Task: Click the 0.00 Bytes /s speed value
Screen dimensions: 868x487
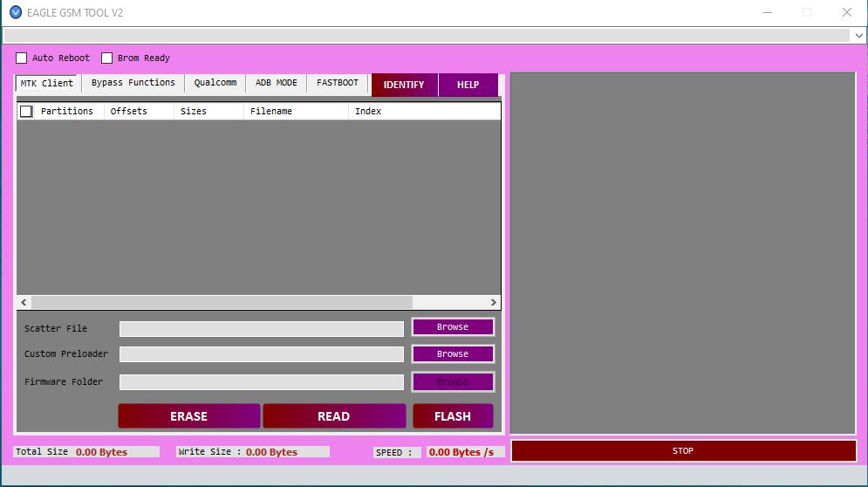Action: 461,452
